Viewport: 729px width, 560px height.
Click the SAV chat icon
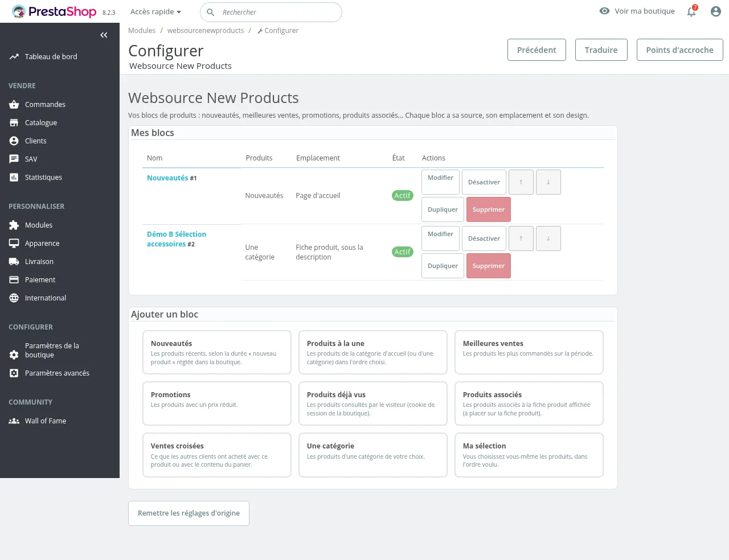click(x=14, y=159)
